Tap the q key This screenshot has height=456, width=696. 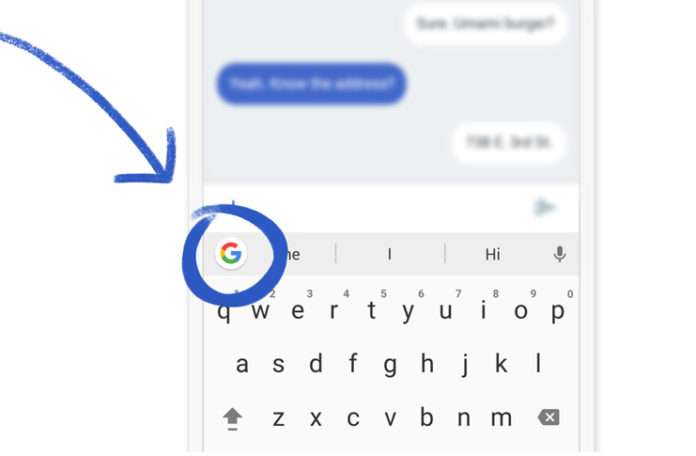click(224, 312)
